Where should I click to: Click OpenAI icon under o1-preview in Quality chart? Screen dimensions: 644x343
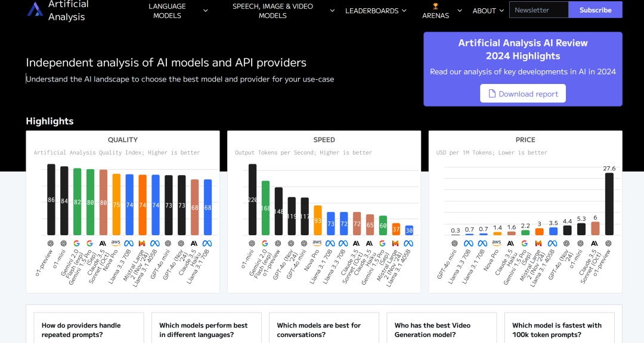(51, 244)
